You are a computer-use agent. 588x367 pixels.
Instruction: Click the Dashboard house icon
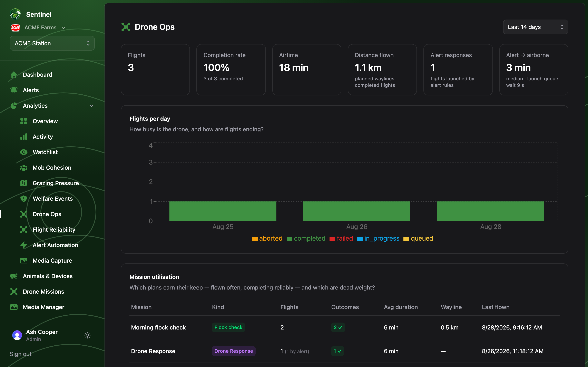coord(14,74)
